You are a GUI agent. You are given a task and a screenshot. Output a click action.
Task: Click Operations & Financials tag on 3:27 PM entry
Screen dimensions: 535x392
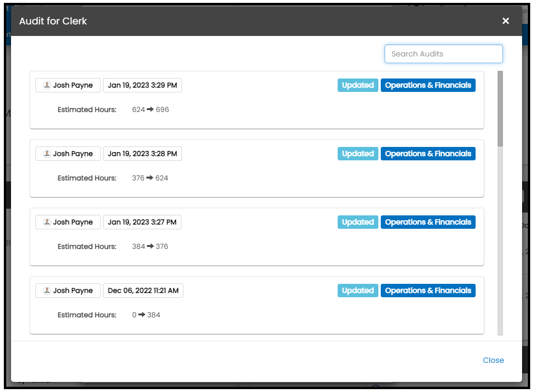click(428, 222)
